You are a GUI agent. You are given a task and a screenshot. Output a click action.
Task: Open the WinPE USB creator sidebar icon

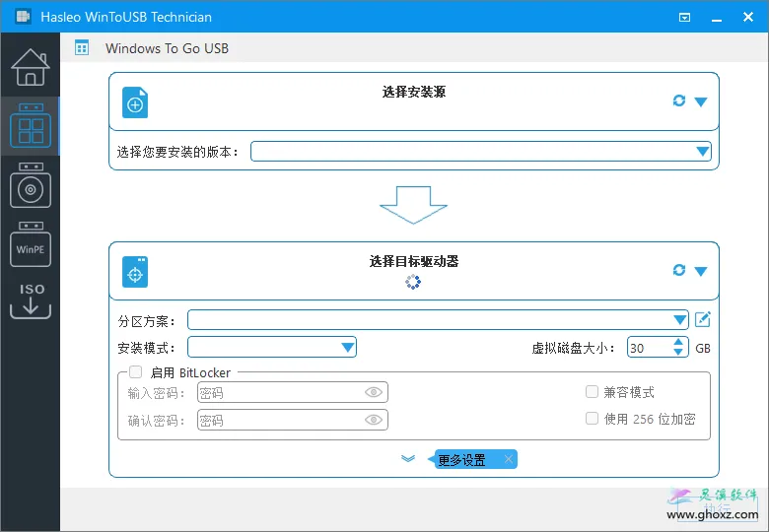click(x=31, y=244)
